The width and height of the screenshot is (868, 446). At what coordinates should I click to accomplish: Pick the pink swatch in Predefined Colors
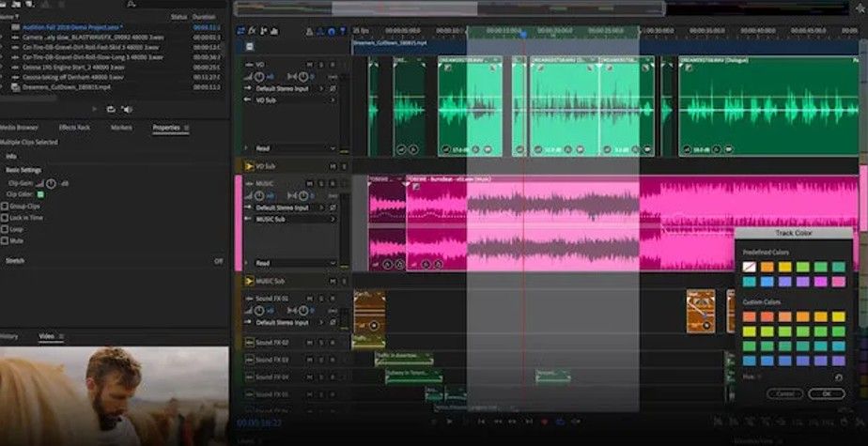point(839,282)
